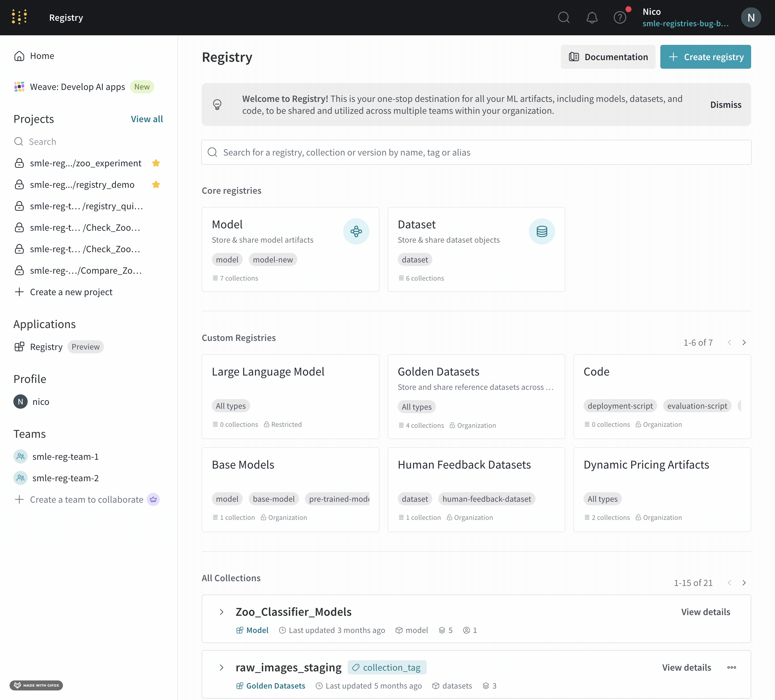The image size is (775, 700).
Task: Dismiss the Welcome to Registry banner
Action: pyautogui.click(x=725, y=104)
